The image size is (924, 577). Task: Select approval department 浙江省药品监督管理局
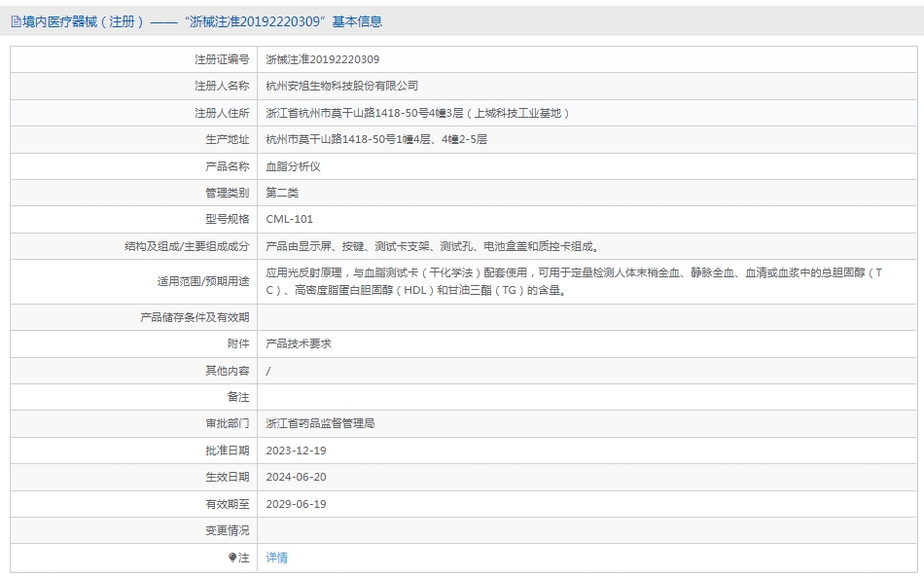coord(320,424)
